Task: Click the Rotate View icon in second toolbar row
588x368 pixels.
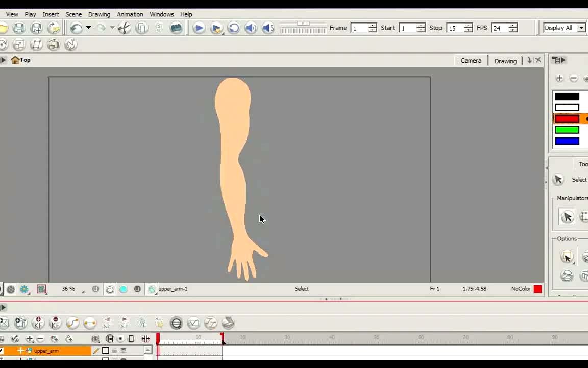Action: point(3,44)
